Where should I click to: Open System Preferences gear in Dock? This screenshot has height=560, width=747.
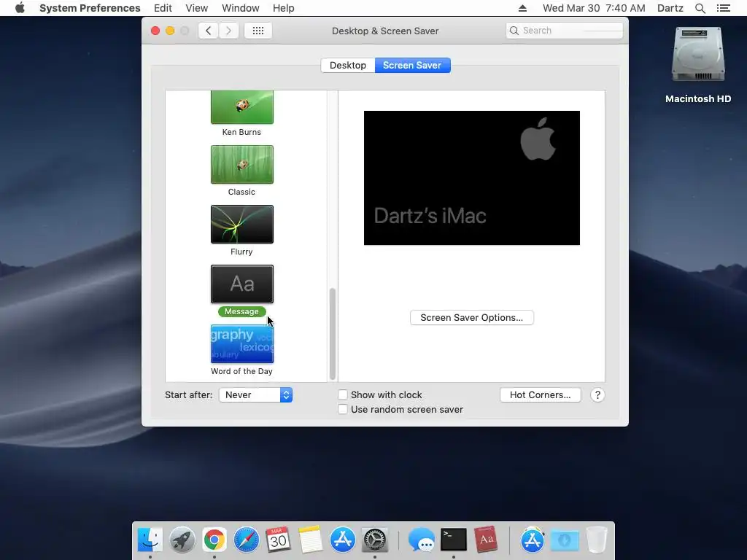[x=375, y=540]
